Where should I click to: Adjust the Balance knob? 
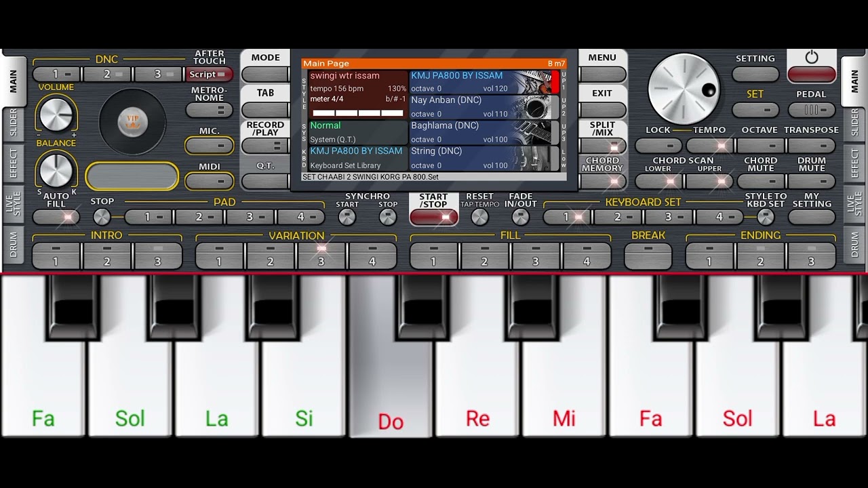pos(56,169)
